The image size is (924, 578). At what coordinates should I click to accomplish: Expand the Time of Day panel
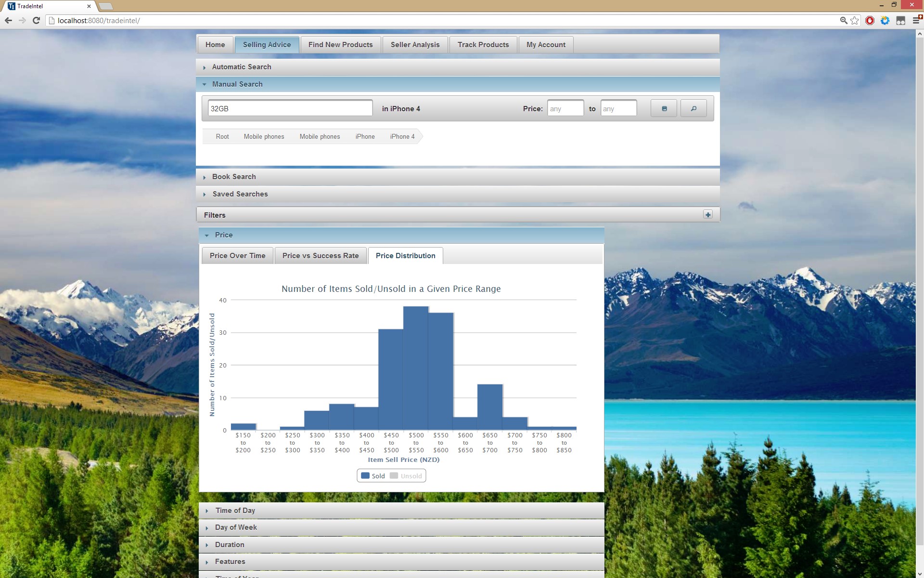click(x=235, y=511)
